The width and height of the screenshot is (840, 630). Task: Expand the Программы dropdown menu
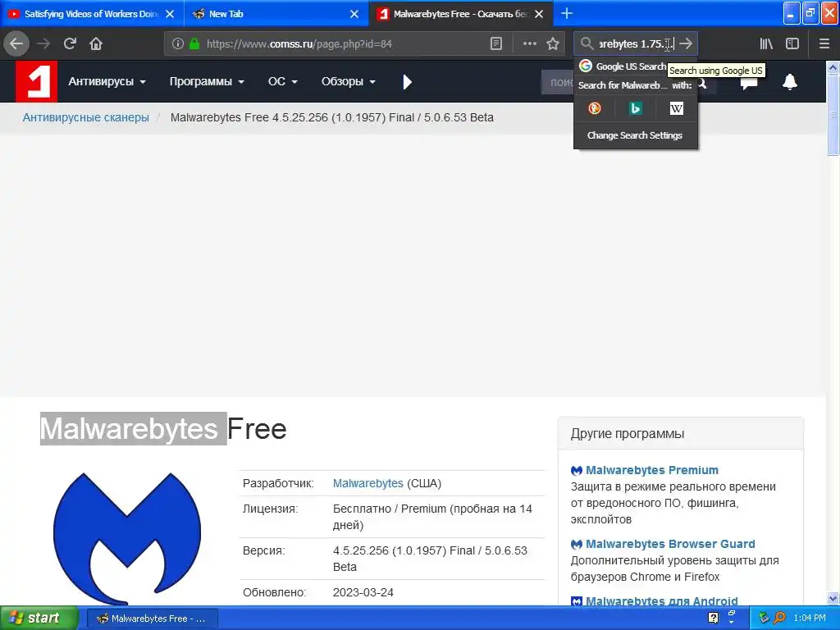click(207, 81)
